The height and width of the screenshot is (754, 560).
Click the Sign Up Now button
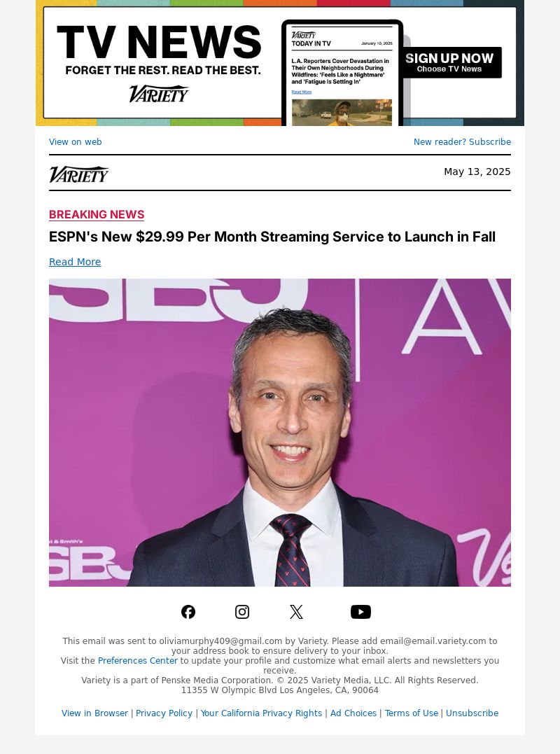click(449, 62)
